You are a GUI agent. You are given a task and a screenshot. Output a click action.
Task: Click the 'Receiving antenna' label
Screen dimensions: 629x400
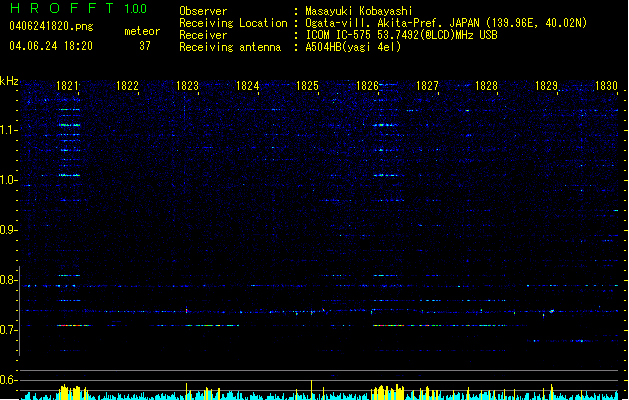click(230, 47)
